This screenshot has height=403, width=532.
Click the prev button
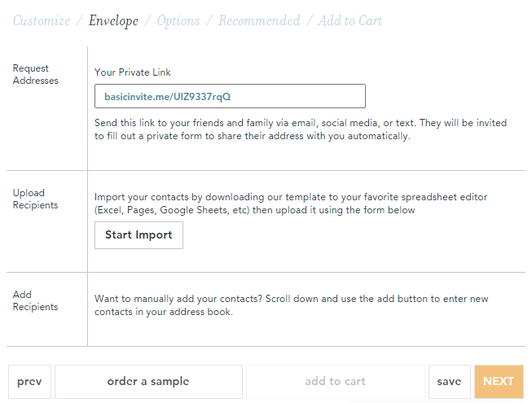[29, 382]
